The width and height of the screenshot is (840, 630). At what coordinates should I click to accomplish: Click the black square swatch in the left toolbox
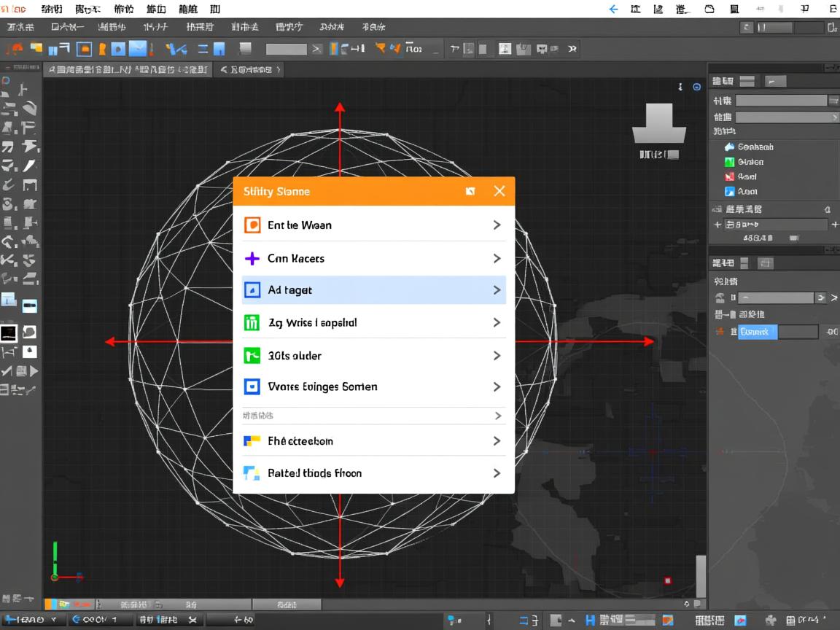pyautogui.click(x=9, y=333)
